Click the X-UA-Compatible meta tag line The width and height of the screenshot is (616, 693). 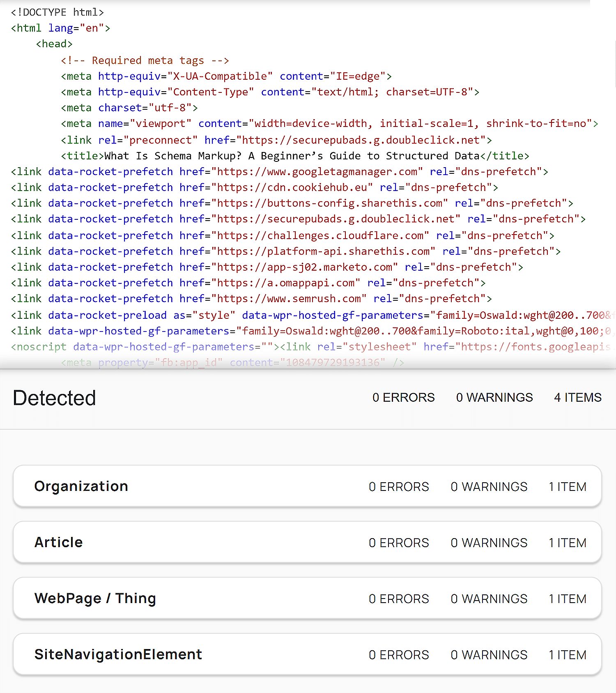coord(226,76)
